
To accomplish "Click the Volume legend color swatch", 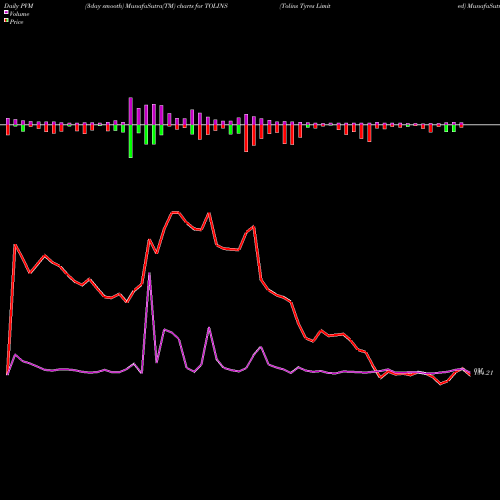I will pos(6,12).
